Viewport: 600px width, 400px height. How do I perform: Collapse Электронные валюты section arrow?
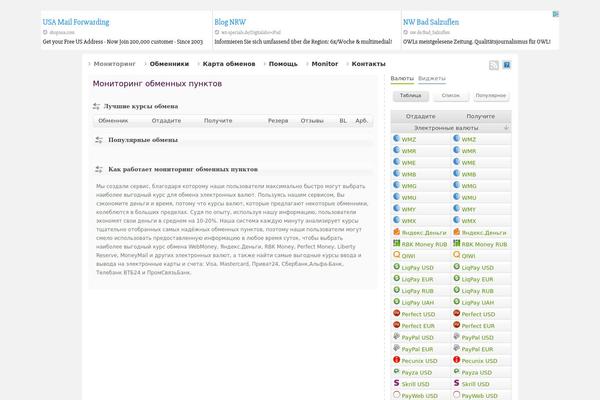[x=506, y=128]
